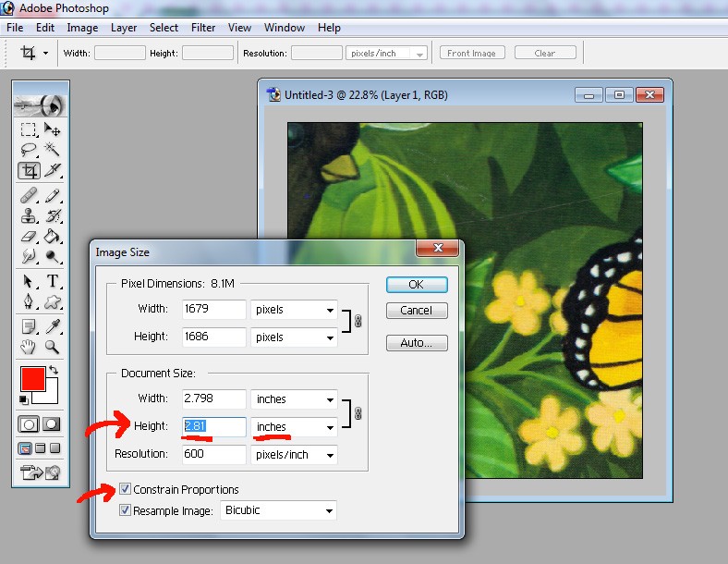Select the Dodge tool
This screenshot has height=564, width=728.
52,256
